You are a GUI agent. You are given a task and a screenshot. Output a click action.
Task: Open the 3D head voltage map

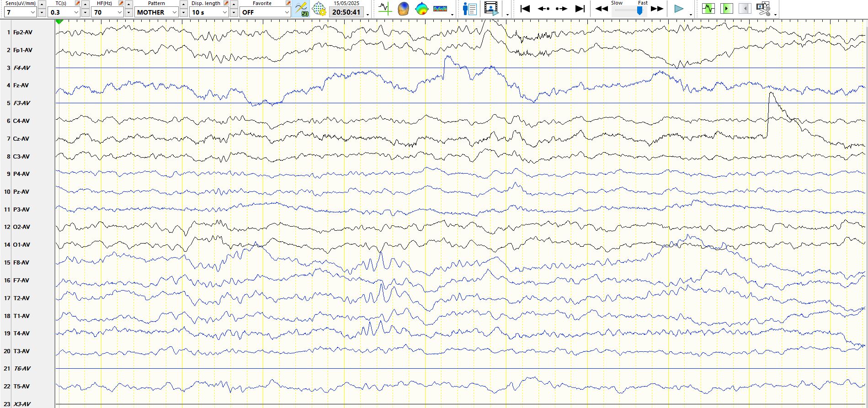[403, 9]
